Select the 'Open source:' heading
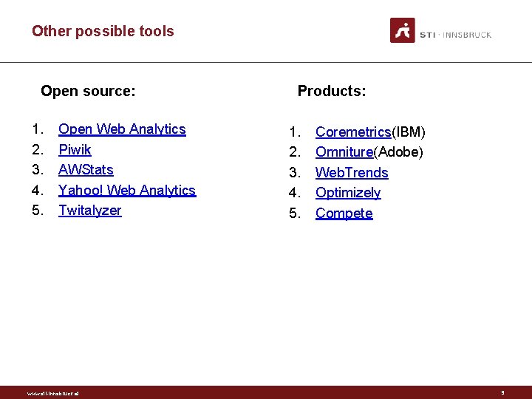 (88, 91)
